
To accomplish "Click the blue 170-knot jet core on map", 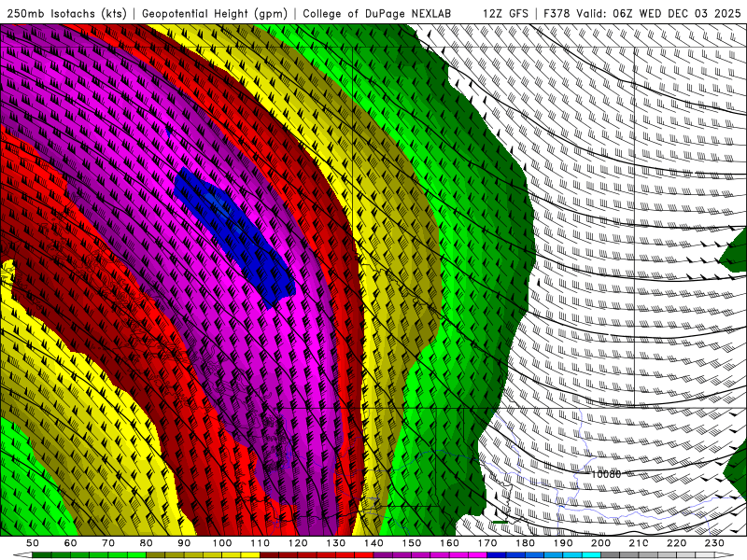I will point(236,236).
